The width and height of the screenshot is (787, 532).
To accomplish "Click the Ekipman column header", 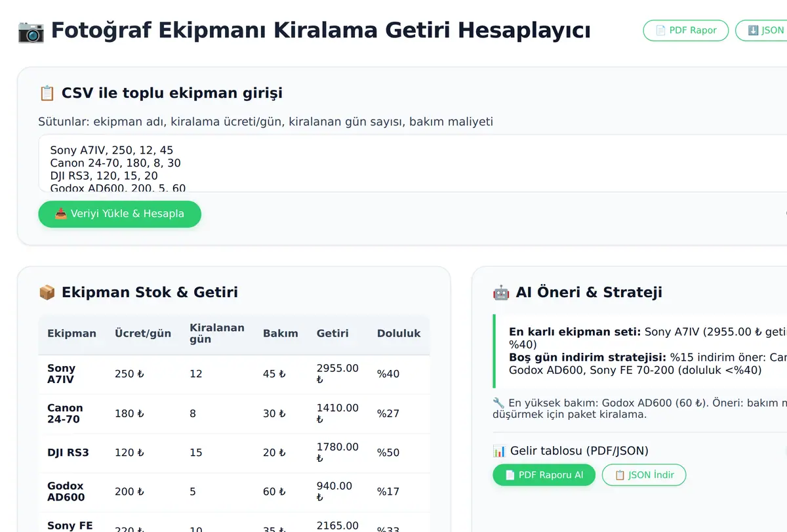I will pyautogui.click(x=71, y=333).
